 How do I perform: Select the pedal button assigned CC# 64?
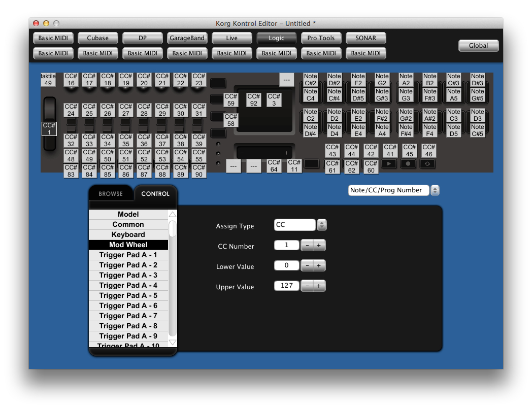point(274,166)
